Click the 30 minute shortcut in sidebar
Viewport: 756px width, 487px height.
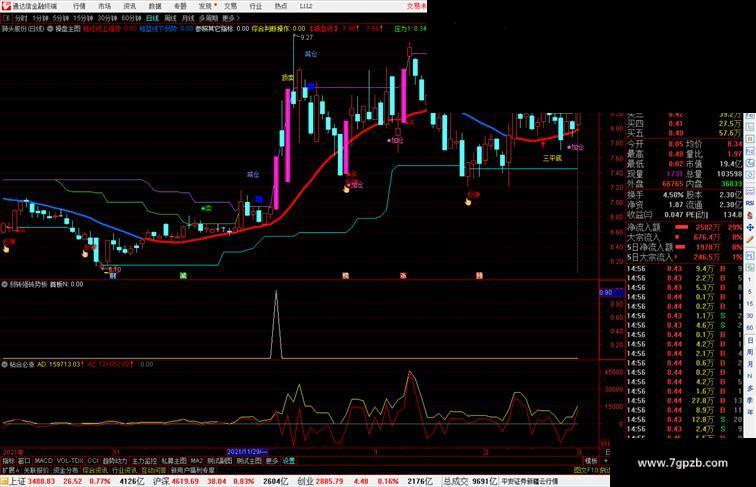tap(750, 316)
